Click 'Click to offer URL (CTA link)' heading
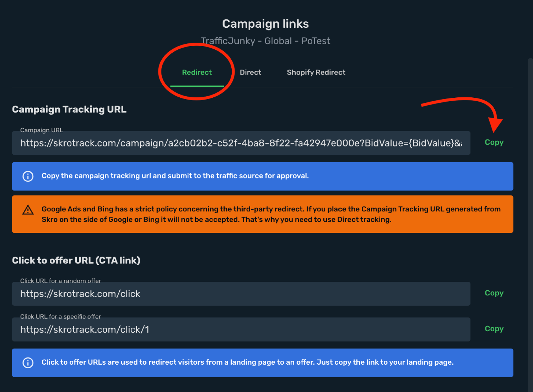Image resolution: width=533 pixels, height=392 pixels. click(x=76, y=261)
